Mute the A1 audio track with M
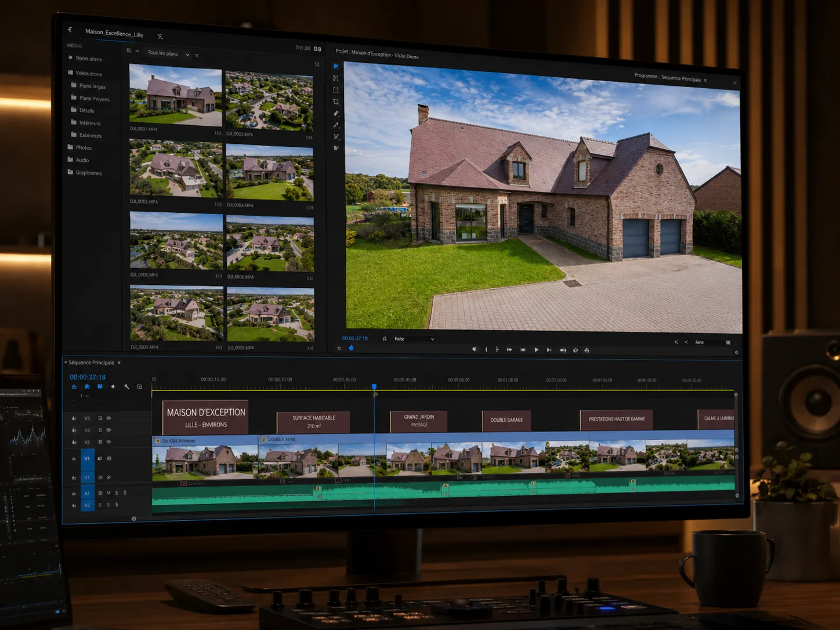 pos(108,493)
